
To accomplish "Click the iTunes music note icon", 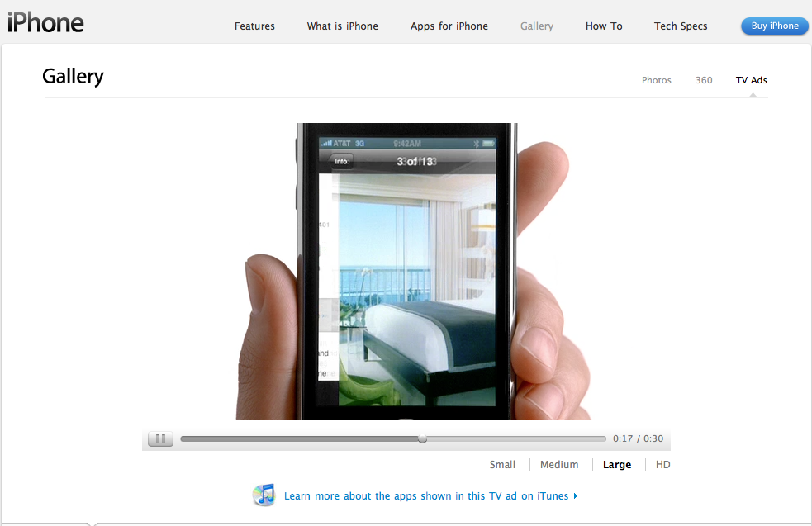I will pyautogui.click(x=264, y=495).
